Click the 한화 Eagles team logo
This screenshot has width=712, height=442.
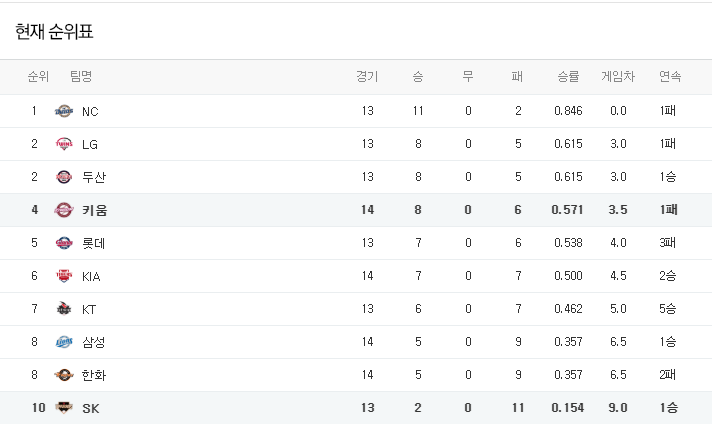point(64,375)
